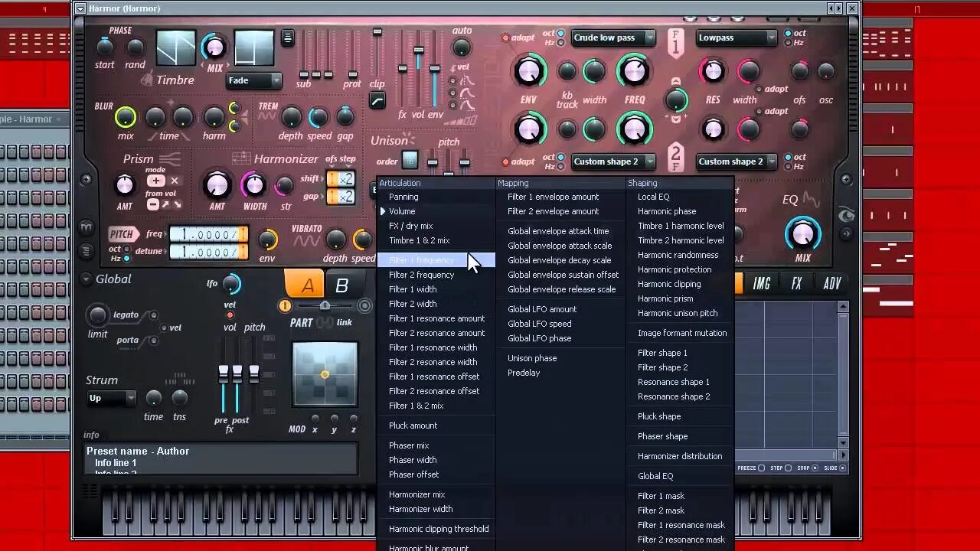Click the Timbre 1 sawtooth waveform display
The height and width of the screenshot is (551, 980).
pos(176,48)
